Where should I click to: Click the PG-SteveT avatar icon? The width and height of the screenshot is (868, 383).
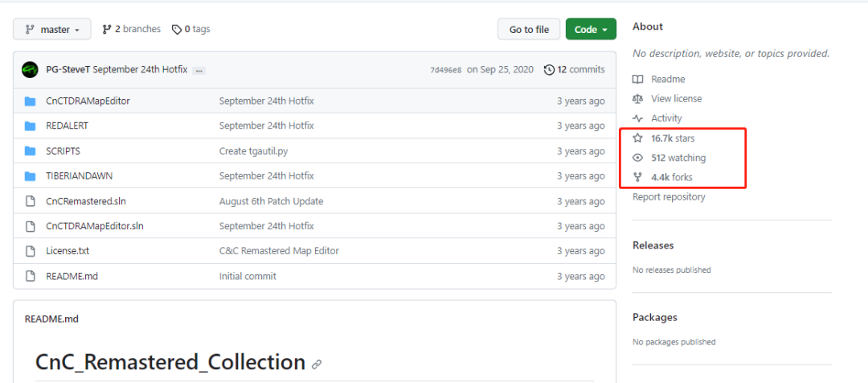click(30, 70)
